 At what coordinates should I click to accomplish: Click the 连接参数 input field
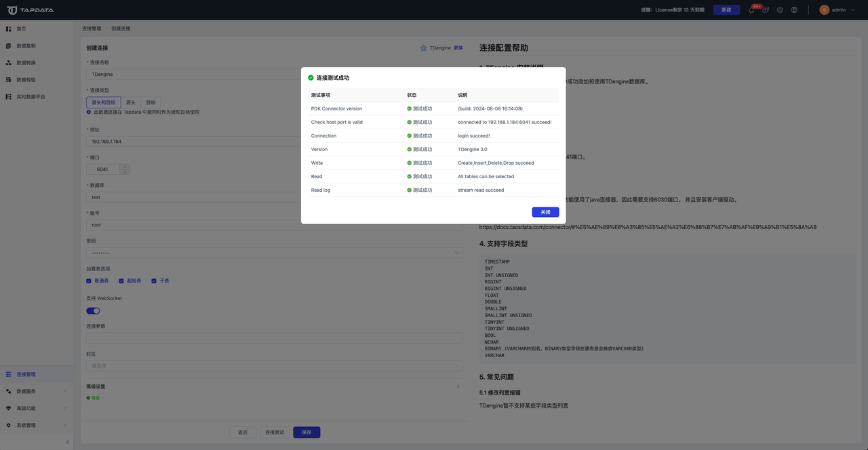[275, 338]
